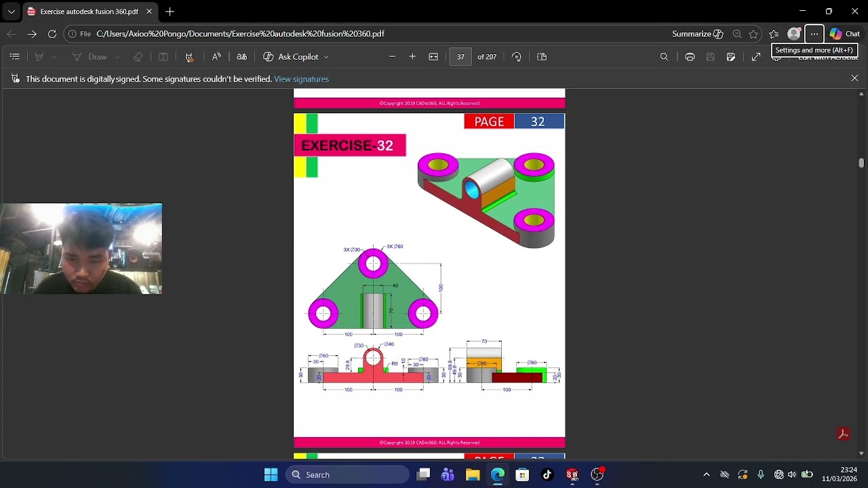Click the 3D model isometric image
Screen dimensions: 868x488
487,200
